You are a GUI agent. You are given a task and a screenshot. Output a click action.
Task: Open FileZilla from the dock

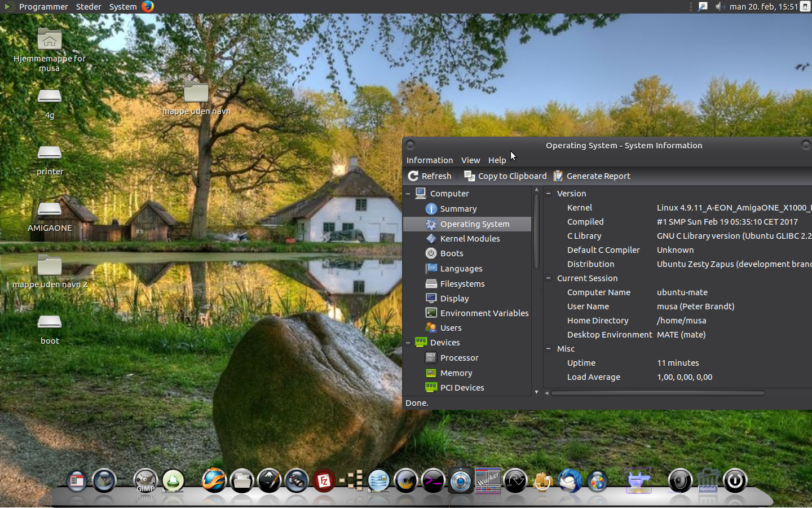tap(324, 481)
